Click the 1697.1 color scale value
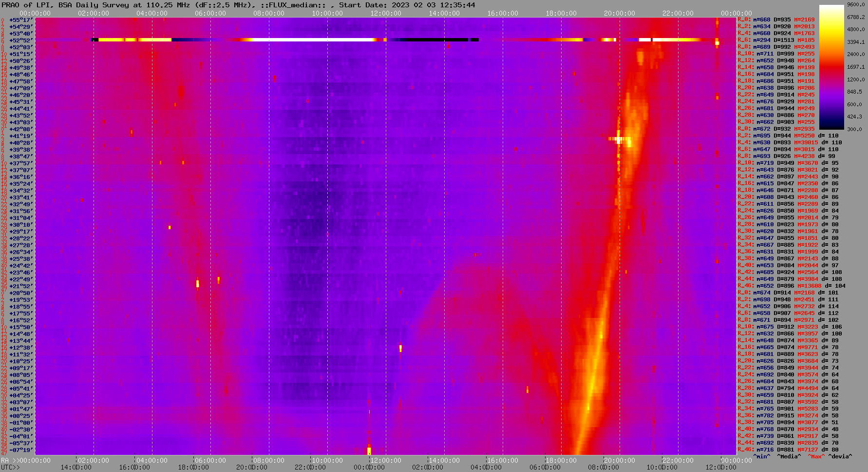The height and width of the screenshot is (472, 868). [856, 67]
